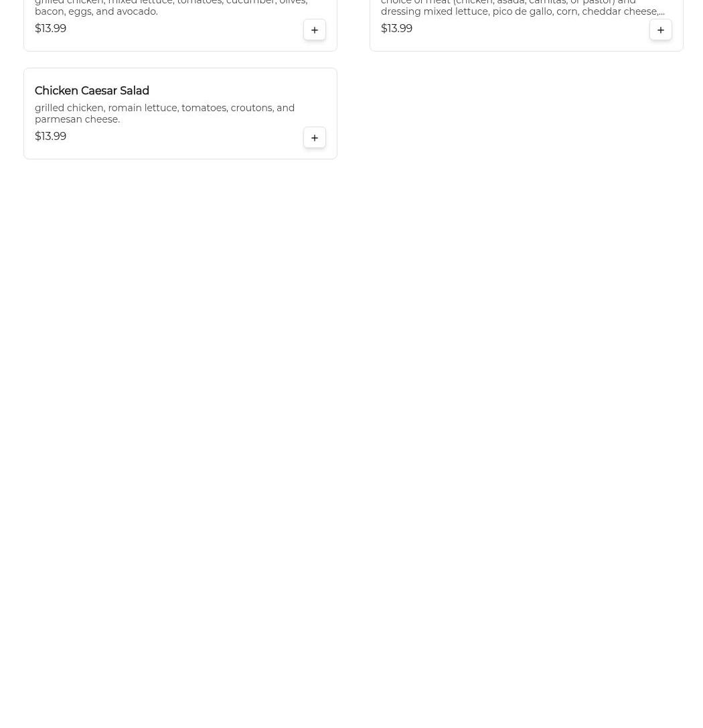Click "dressing mixed lettuce, pico de gallo" text
This screenshot has height=728, width=703.
(467, 11)
